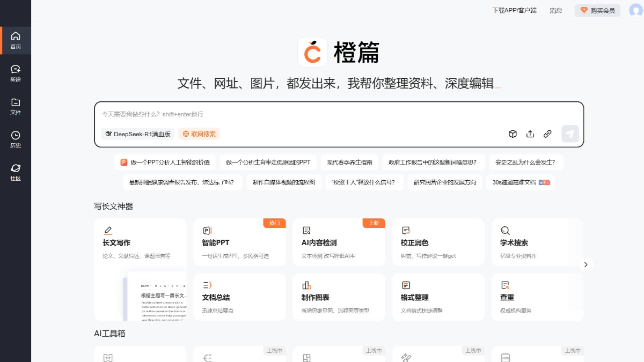Click the 购买会员 membership button
This screenshot has width=644, height=362.
coord(597,10)
